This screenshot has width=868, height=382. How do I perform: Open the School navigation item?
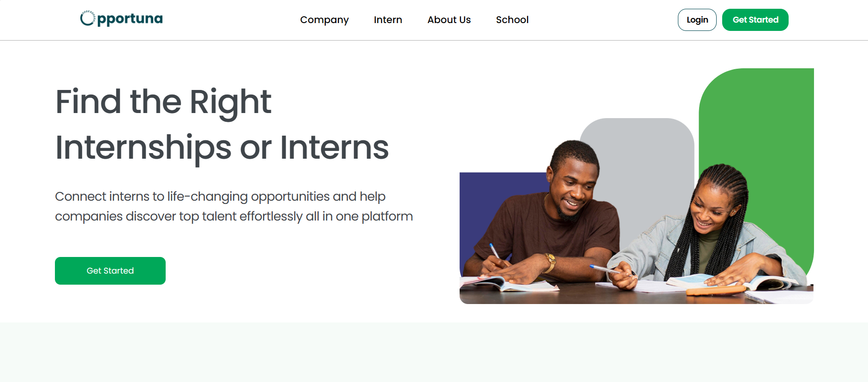(x=512, y=20)
